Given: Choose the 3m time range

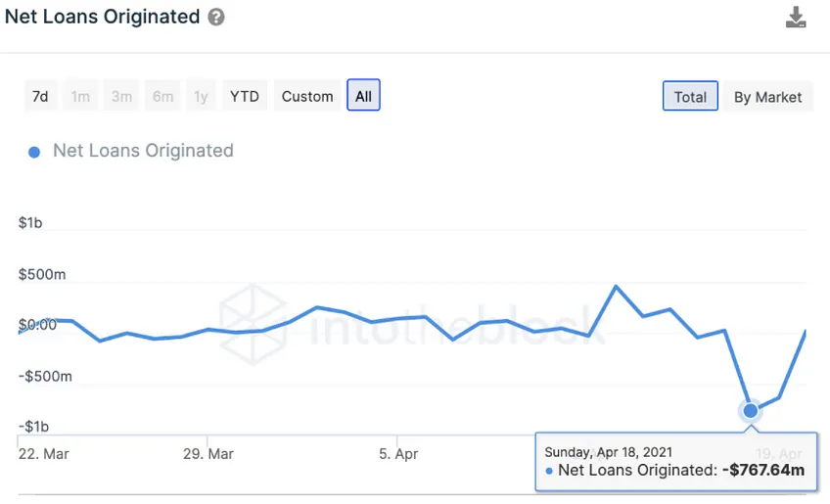Looking at the screenshot, I should click(x=121, y=96).
